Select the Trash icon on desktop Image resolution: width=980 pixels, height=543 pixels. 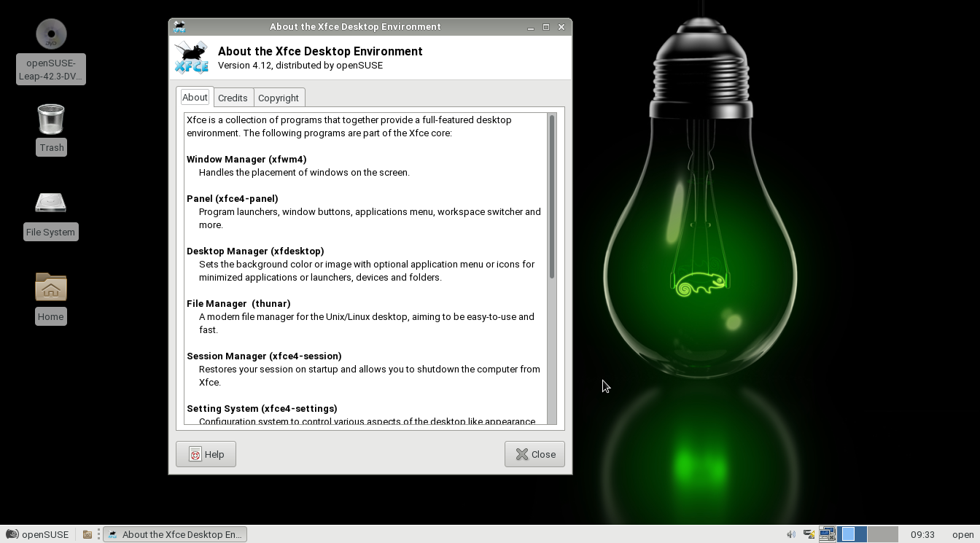51,120
